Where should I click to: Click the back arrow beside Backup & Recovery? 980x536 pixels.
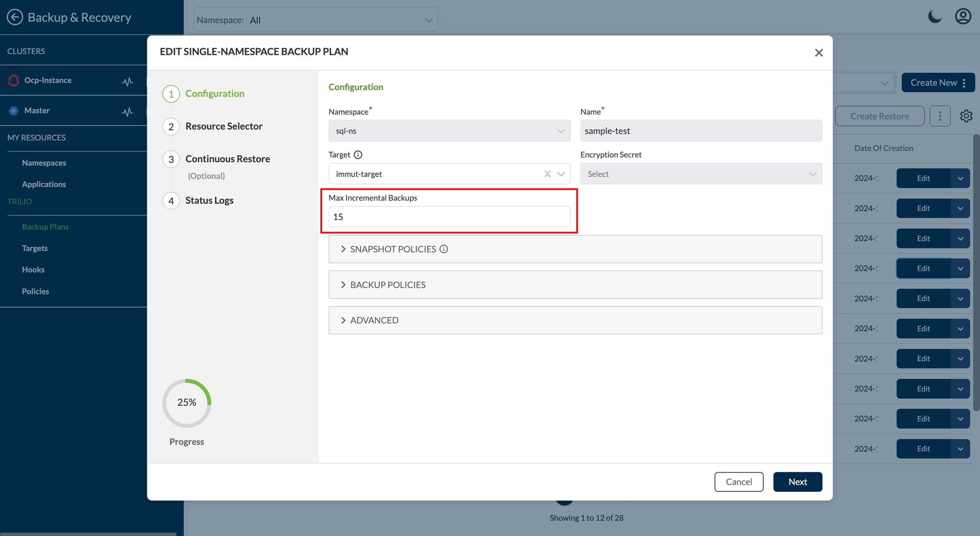15,17
